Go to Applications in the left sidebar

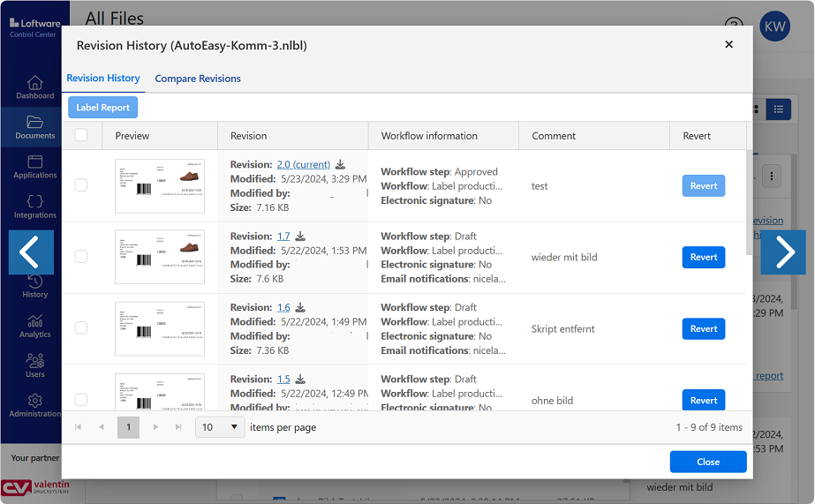[35, 167]
